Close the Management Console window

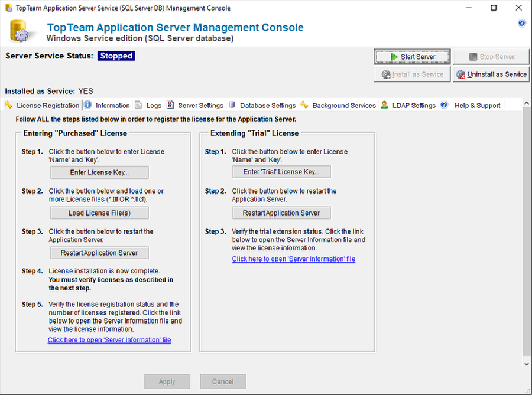[519, 8]
